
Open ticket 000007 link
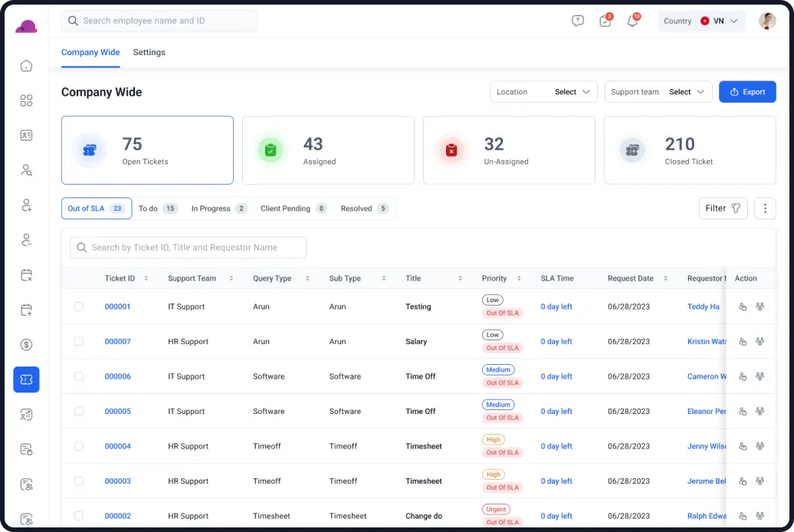(117, 341)
